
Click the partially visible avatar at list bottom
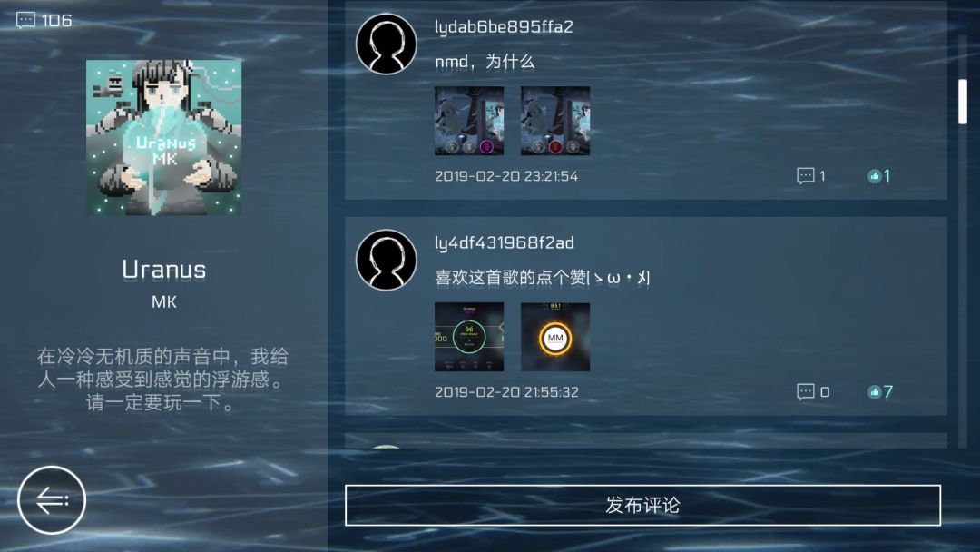point(387,447)
